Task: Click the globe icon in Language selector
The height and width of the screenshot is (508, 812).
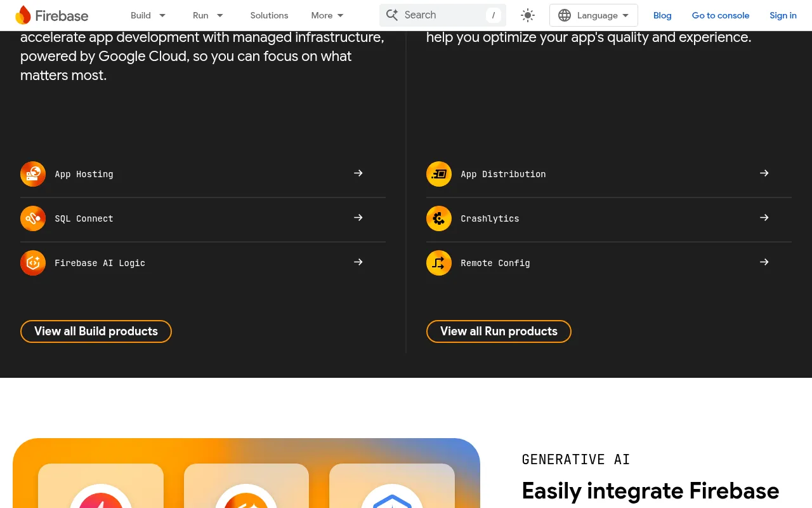Action: [x=565, y=15]
